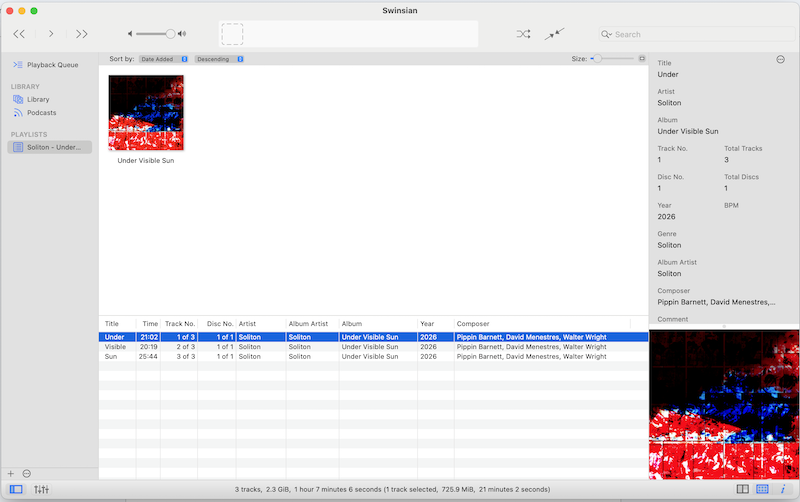Open the equalizer sliders icon

tap(41, 489)
